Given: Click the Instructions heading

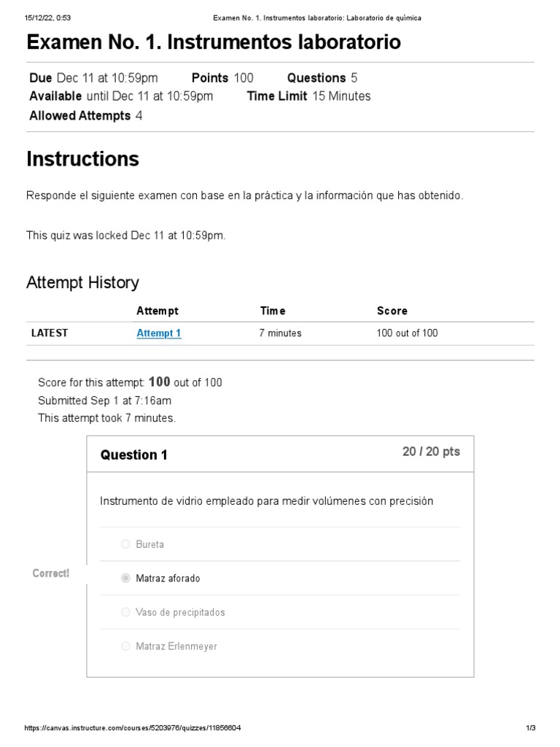Looking at the screenshot, I should click(82, 158).
